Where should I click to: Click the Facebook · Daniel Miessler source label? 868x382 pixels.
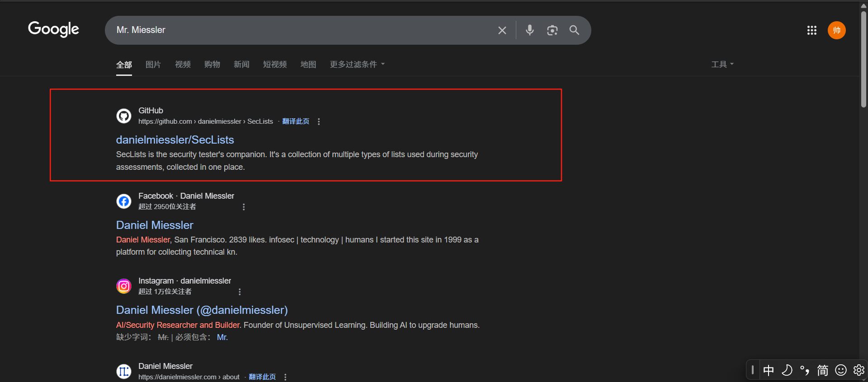point(186,196)
